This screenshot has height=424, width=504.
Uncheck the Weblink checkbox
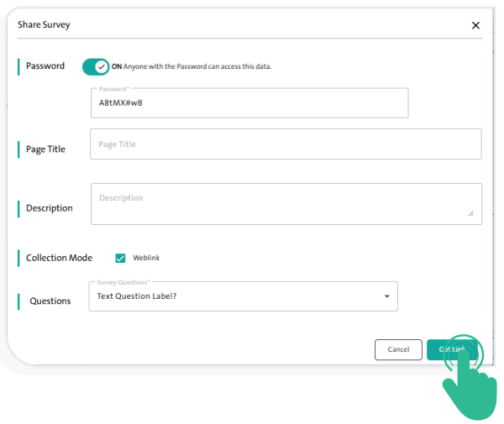tap(120, 258)
